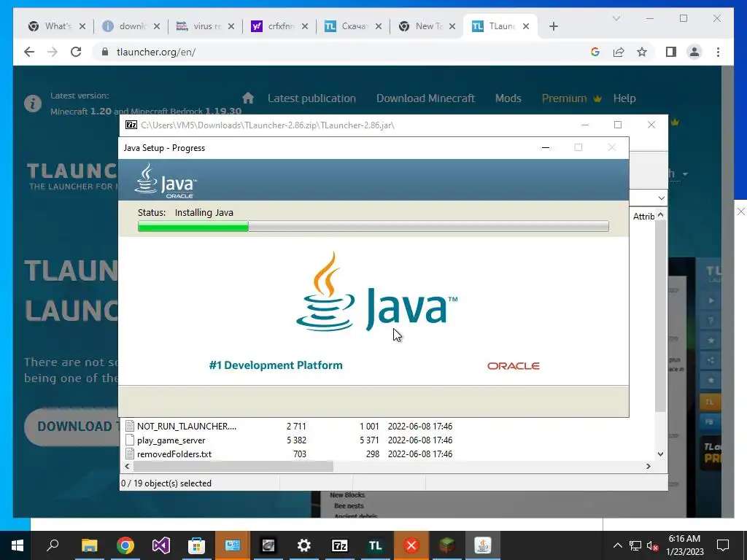Click the forward navigation arrow

tap(53, 52)
